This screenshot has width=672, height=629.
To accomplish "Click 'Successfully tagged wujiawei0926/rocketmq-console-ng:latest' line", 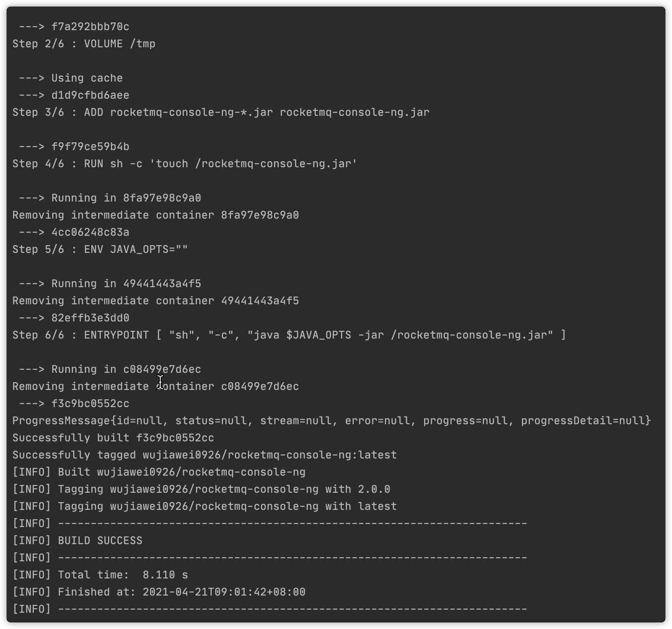I will tap(205, 455).
